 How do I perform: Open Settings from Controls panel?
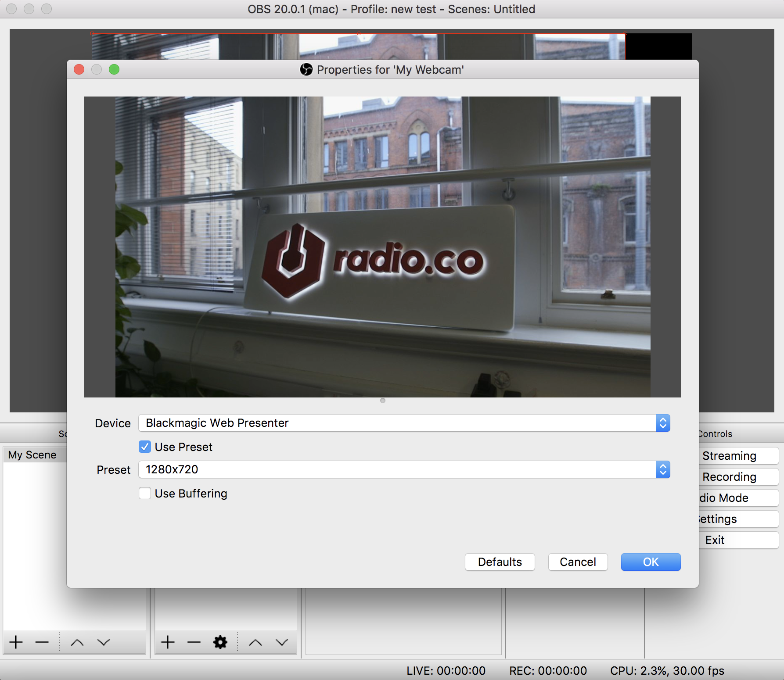coord(739,519)
